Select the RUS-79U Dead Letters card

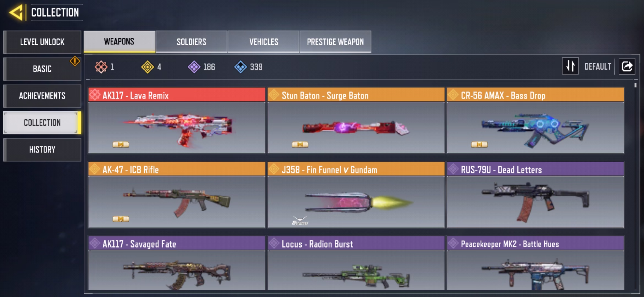click(x=535, y=195)
